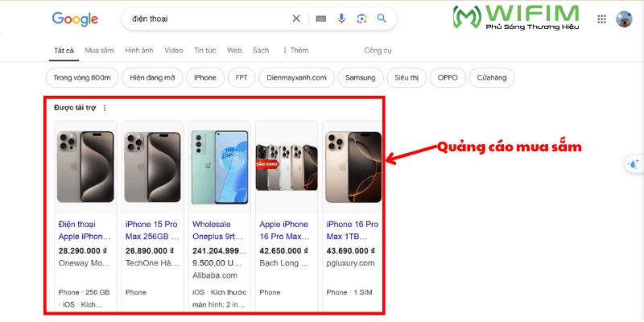
Task: Open the options menu beside Được tài trợ
Action: (105, 108)
